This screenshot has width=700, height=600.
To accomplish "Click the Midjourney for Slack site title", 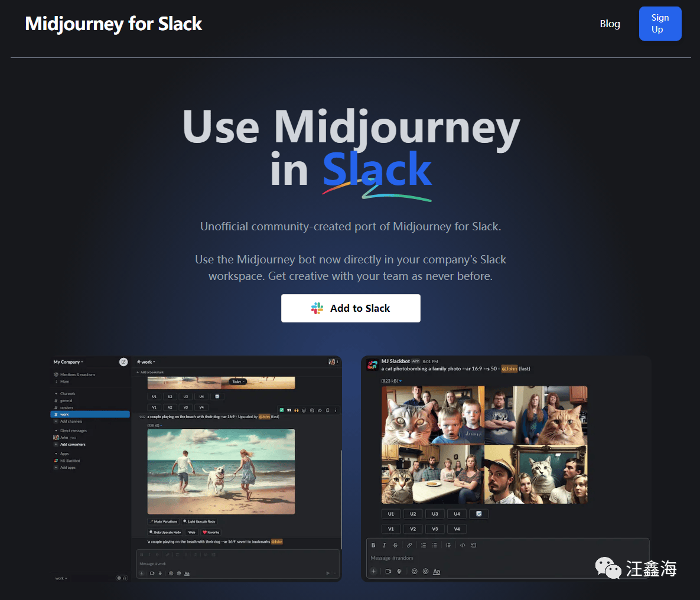I will 113,24.
